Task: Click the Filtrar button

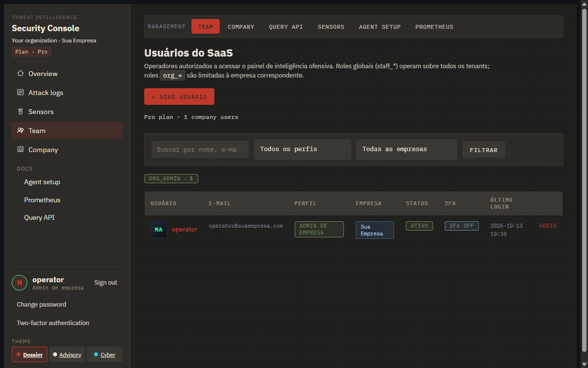Action: (484, 150)
